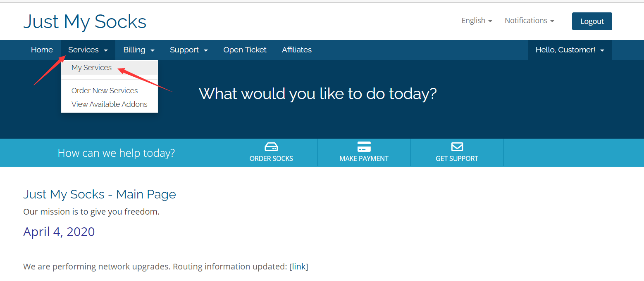Open the Open Ticket page
The image size is (644, 281).
[x=245, y=50]
